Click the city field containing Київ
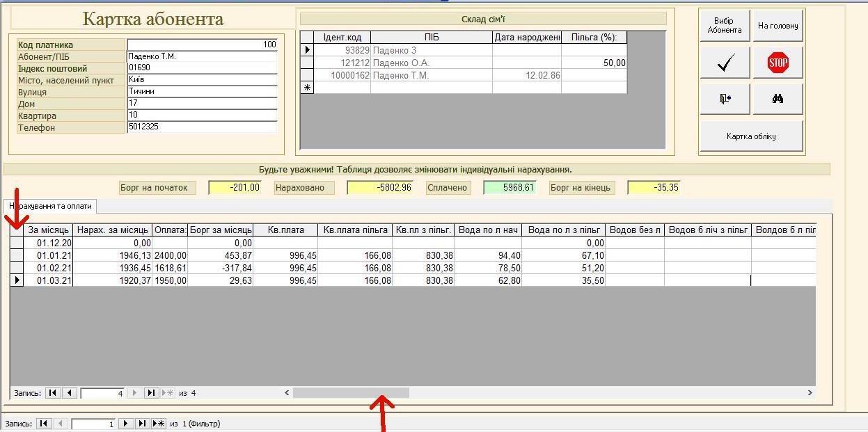 202,80
